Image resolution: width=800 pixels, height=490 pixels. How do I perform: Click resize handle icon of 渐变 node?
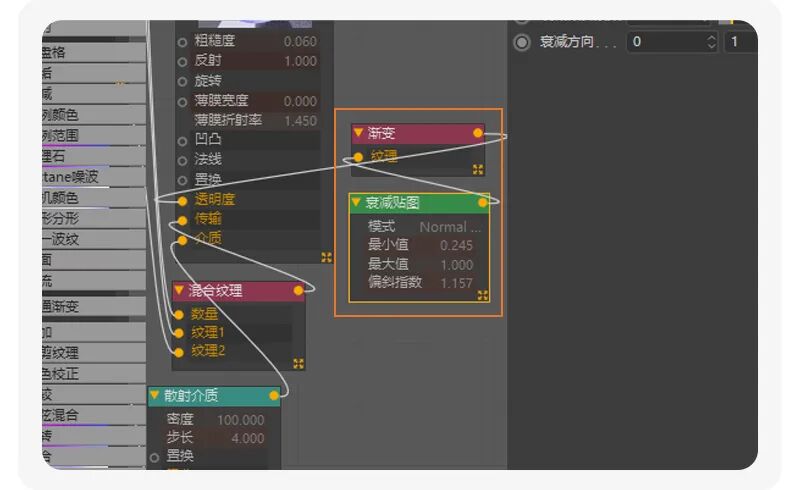click(478, 169)
